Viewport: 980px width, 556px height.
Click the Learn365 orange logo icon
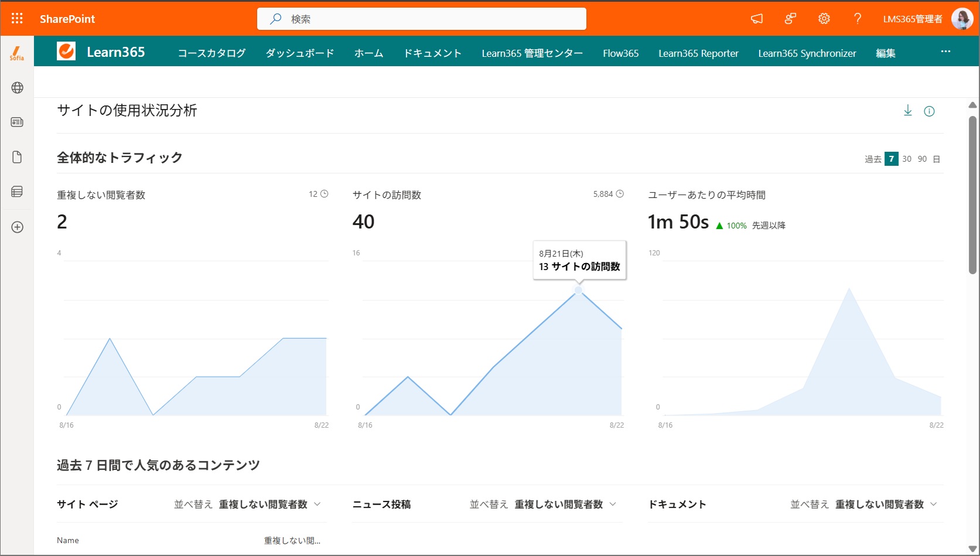coord(66,52)
